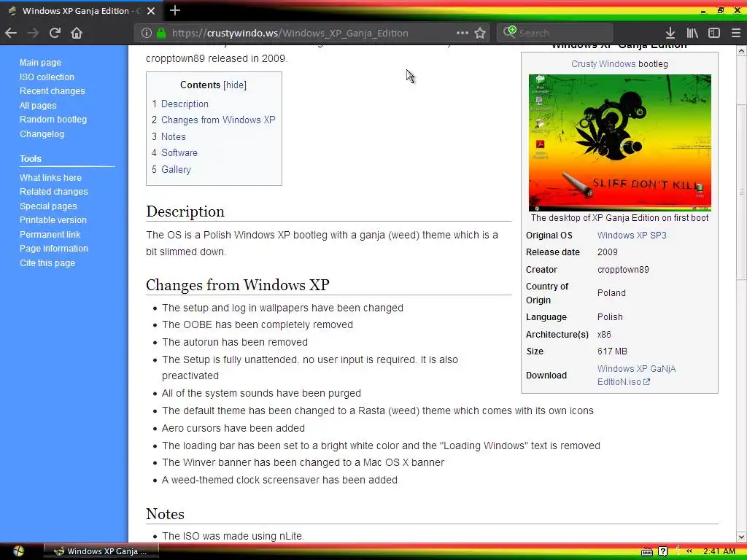The width and height of the screenshot is (747, 560).
Task: Jump to Notes in the contents
Action: coord(174,136)
